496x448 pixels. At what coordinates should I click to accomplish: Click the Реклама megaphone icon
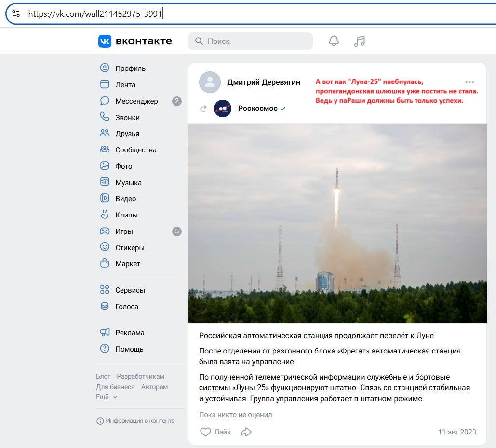tap(105, 332)
